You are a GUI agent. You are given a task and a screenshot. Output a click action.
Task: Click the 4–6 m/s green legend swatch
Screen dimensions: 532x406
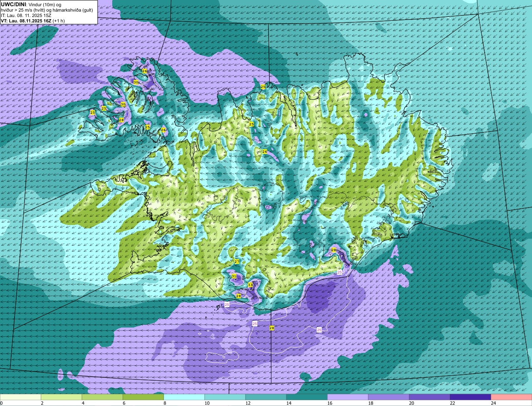pos(103,397)
